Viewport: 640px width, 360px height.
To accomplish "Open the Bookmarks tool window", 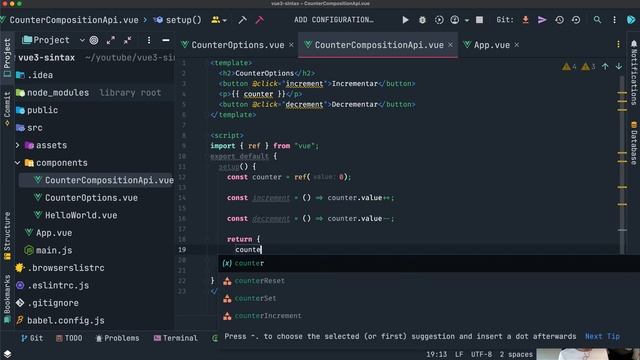I will coord(7,299).
